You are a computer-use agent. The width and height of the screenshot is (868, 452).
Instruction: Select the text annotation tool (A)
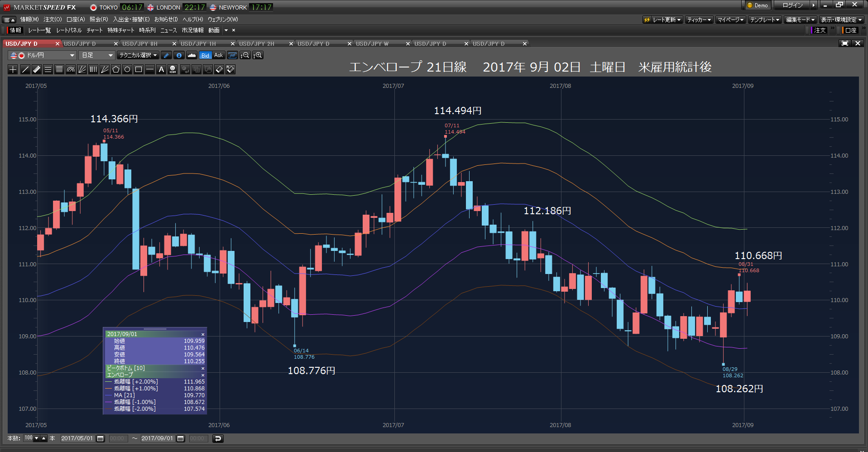(161, 69)
